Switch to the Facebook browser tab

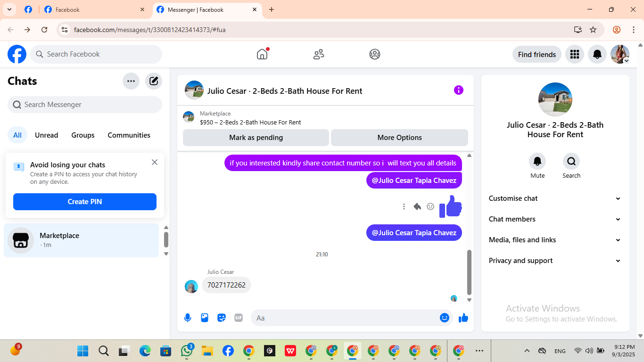point(95,9)
